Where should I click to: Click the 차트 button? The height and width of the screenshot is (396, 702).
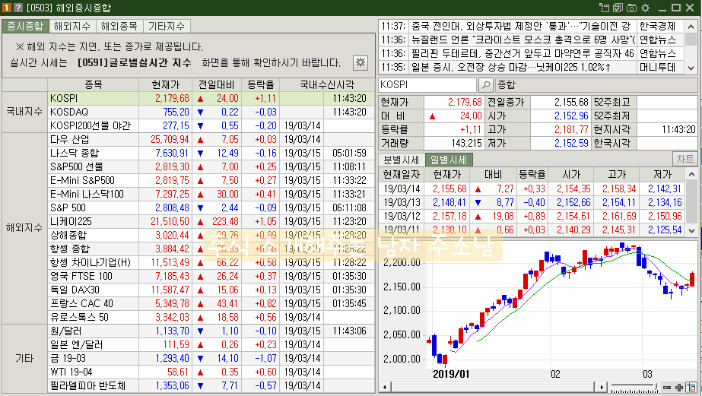pos(685,159)
